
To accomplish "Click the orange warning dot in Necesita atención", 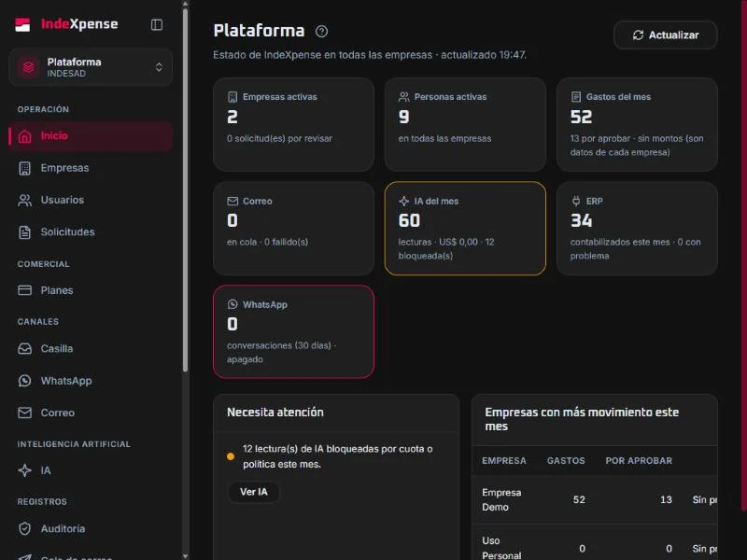I will (231, 456).
